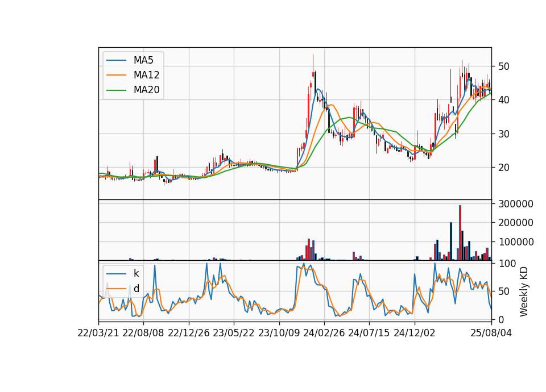The width and height of the screenshot is (546, 392).
Task: Click the price axis value 30
Action: tap(504, 134)
